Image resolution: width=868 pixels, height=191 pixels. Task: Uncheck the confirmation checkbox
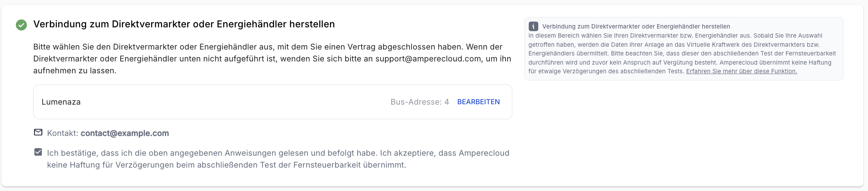(38, 152)
